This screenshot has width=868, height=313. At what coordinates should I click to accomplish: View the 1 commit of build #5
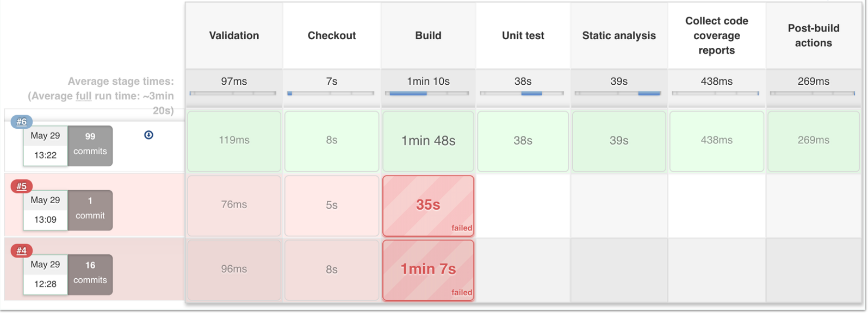tap(90, 210)
